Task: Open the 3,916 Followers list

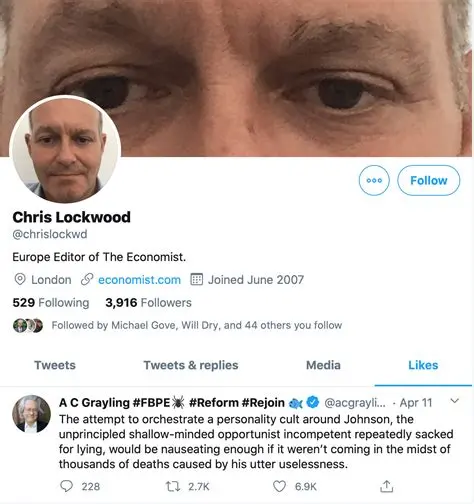Action: click(148, 303)
